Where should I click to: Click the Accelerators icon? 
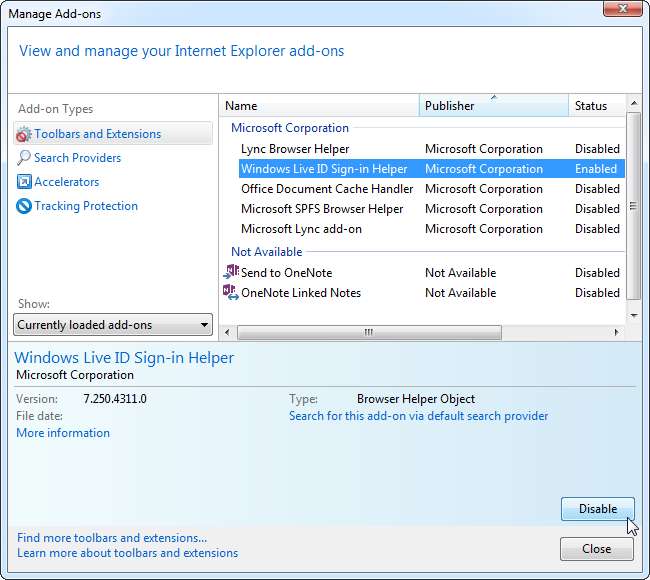tap(24, 182)
